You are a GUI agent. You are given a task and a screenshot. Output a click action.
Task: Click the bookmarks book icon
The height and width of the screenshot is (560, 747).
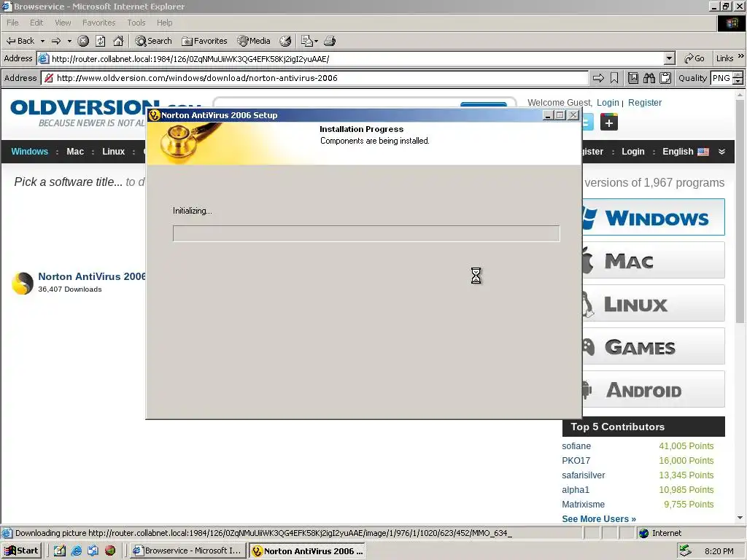tap(633, 78)
